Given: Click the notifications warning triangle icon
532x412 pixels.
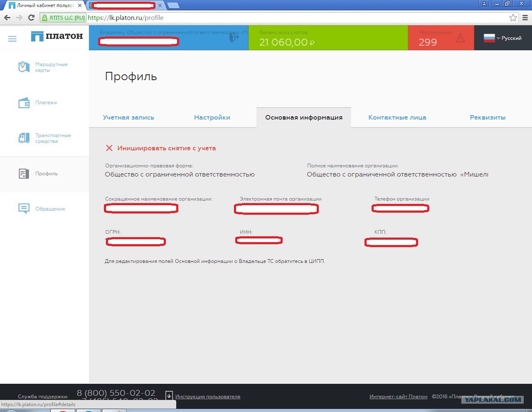Looking at the screenshot, I should click(x=460, y=39).
